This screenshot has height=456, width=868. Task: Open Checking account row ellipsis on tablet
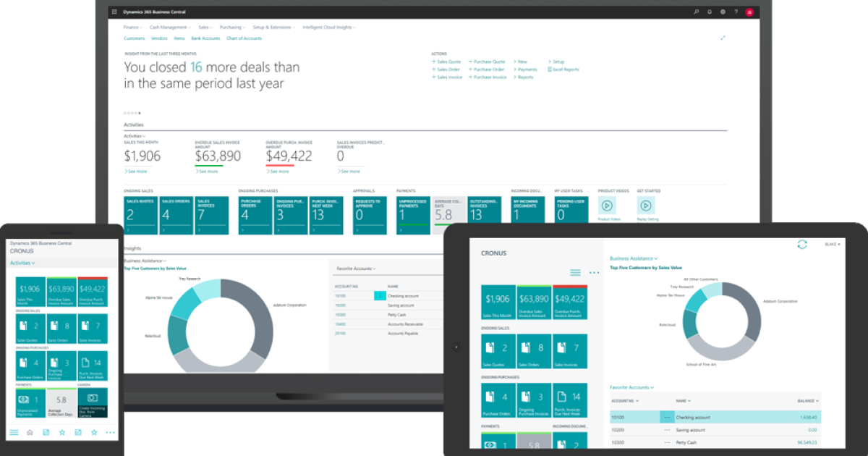pos(667,418)
